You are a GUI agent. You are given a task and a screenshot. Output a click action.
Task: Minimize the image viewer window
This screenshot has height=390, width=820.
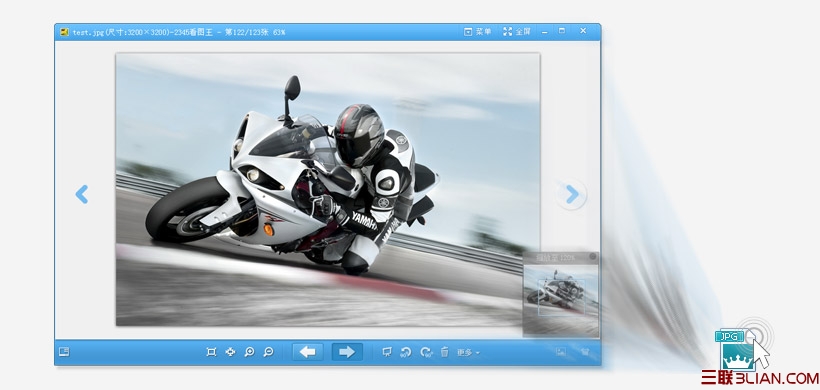click(x=544, y=32)
